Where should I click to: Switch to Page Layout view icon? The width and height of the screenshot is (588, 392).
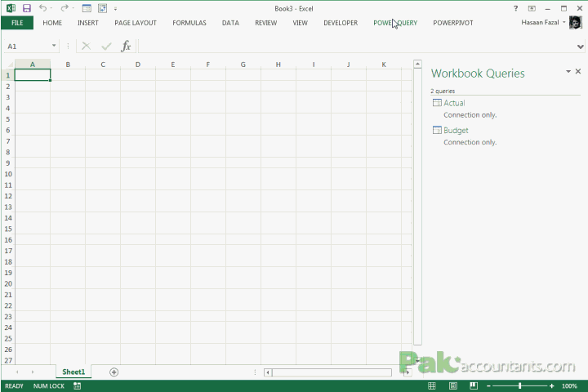453,386
